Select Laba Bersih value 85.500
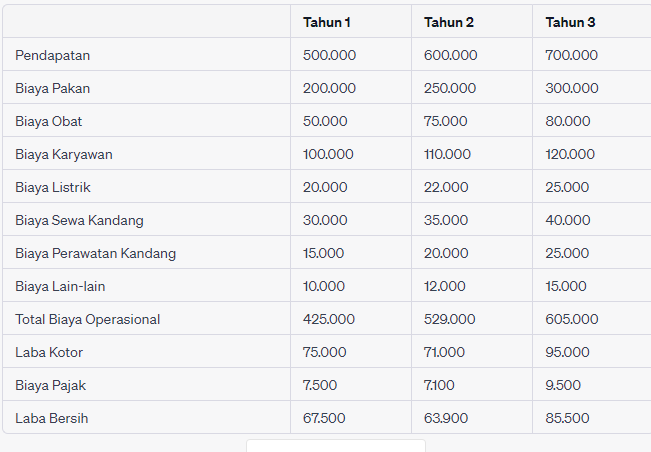This screenshot has height=452, width=651. click(567, 418)
